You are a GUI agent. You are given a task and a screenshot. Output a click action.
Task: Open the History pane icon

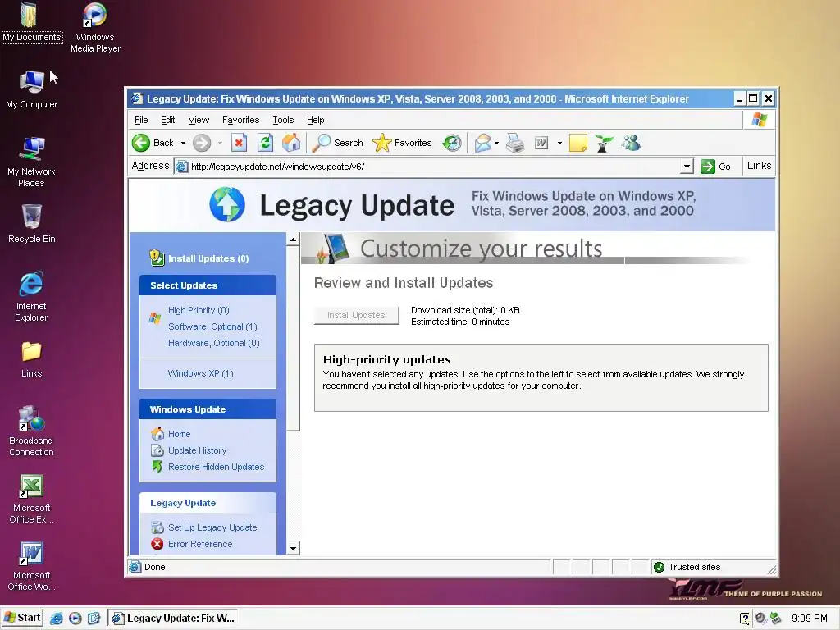[x=452, y=143]
